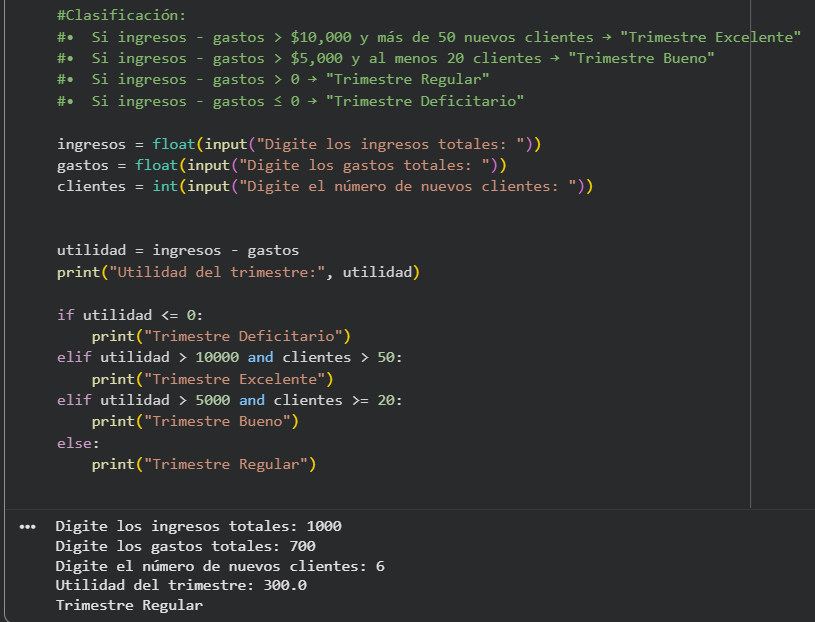This screenshot has height=622, width=815.
Task: Click the "elif utilidad > 10000" condition line
Action: pyautogui.click(x=230, y=357)
